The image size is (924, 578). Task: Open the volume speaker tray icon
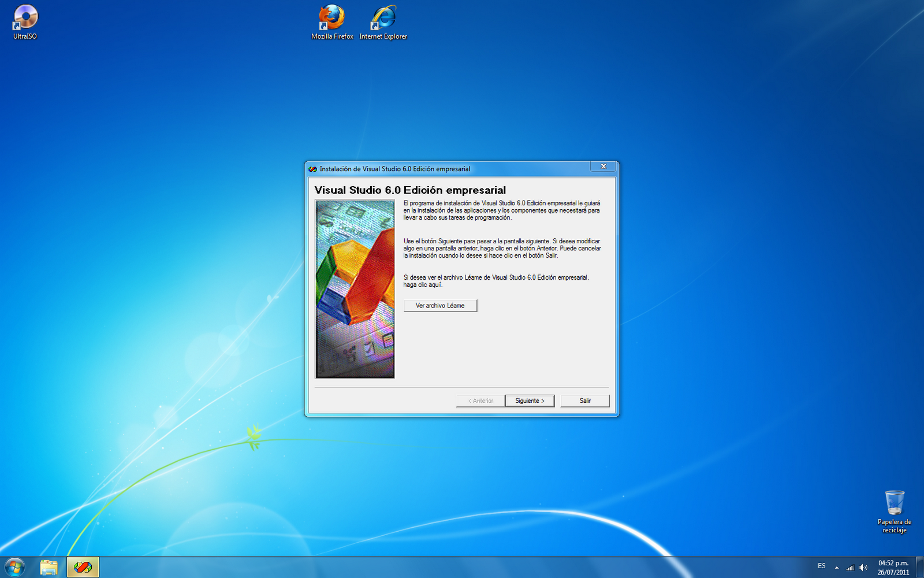pyautogui.click(x=863, y=568)
